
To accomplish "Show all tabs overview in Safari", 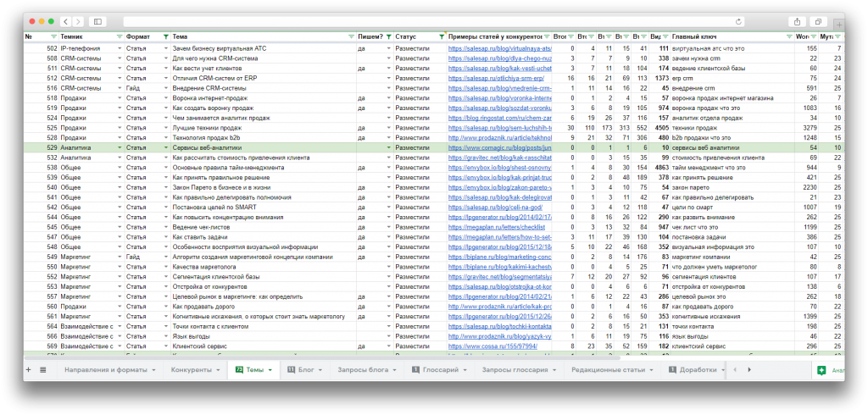I will point(818,21).
